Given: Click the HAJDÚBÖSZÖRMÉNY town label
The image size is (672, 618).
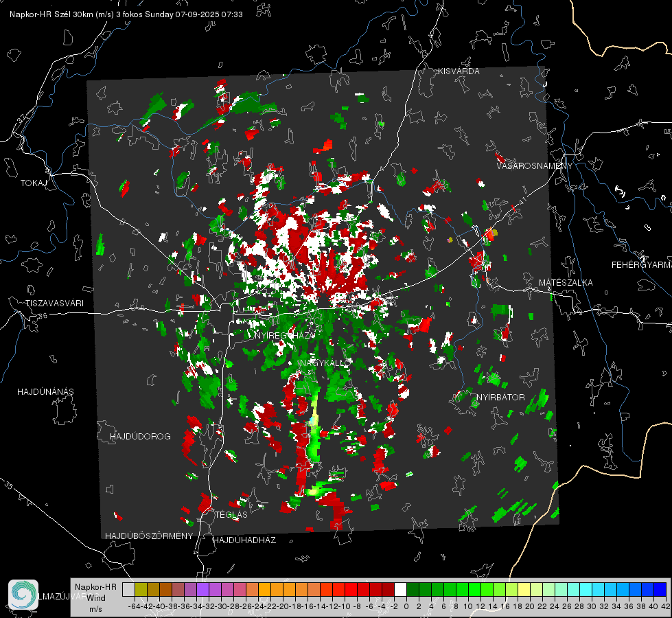Looking at the screenshot, I should point(149,536).
